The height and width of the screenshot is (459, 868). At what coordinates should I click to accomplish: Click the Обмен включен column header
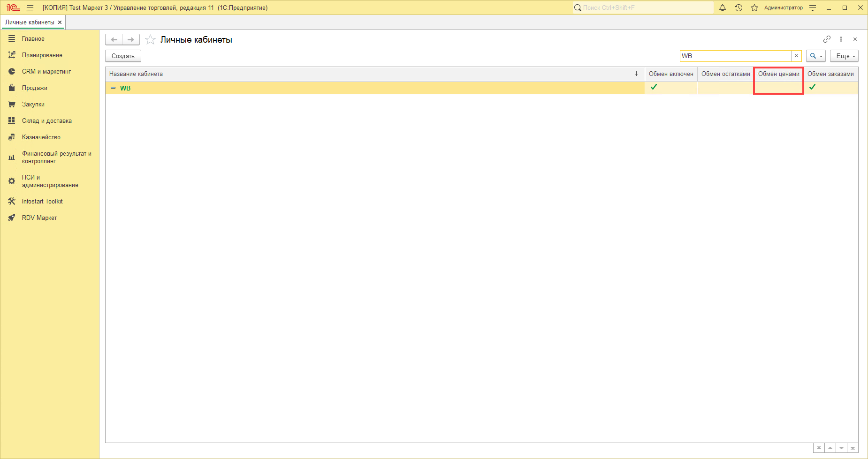pos(671,74)
